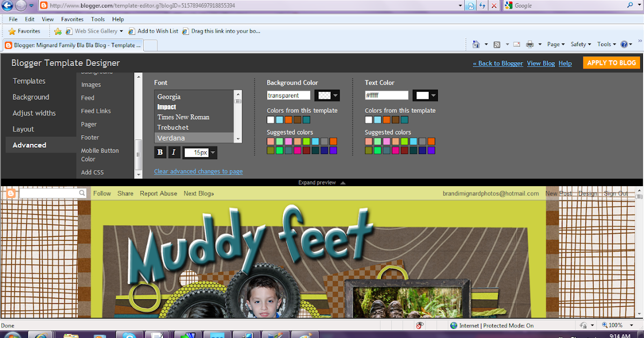Click the Text Color '#ffffff' input field

386,95
